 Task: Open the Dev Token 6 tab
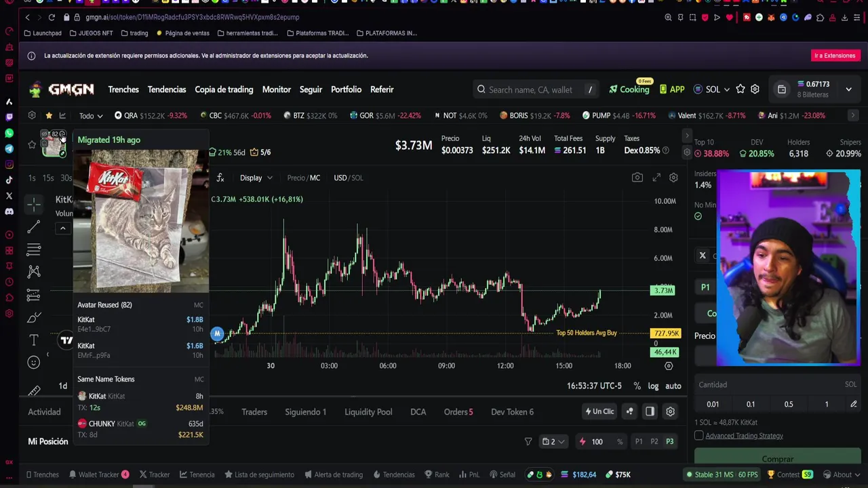pos(512,411)
